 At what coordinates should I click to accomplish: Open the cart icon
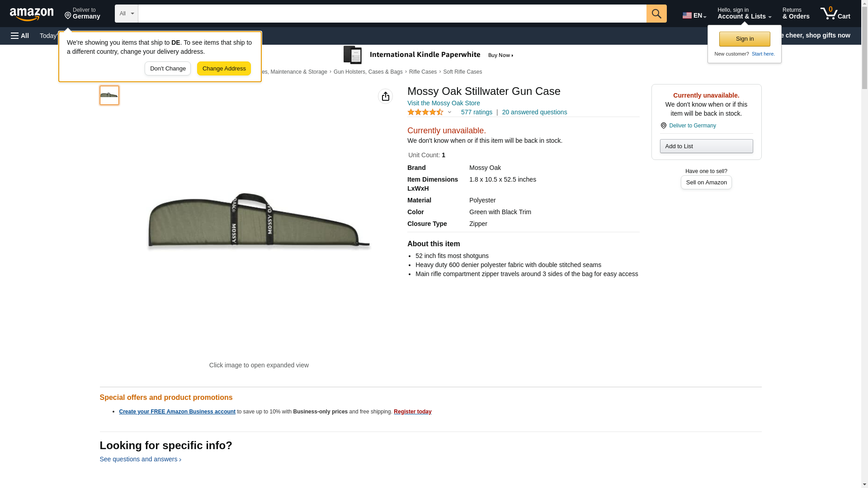[835, 14]
